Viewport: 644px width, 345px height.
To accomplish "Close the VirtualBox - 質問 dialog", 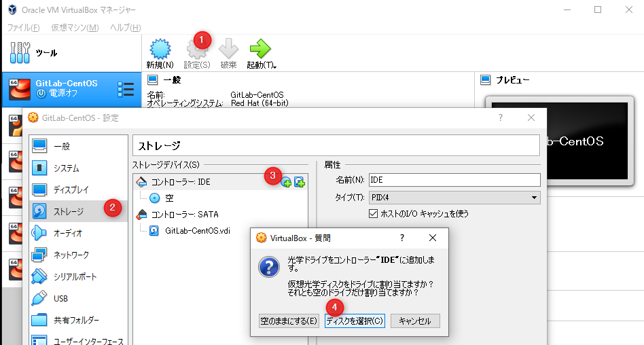I will (433, 238).
